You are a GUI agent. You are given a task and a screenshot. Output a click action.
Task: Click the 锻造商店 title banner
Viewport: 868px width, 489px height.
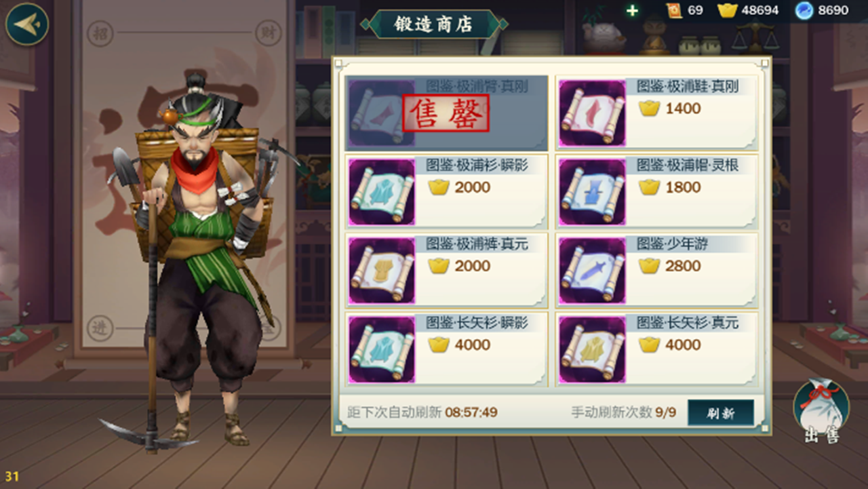click(x=434, y=24)
